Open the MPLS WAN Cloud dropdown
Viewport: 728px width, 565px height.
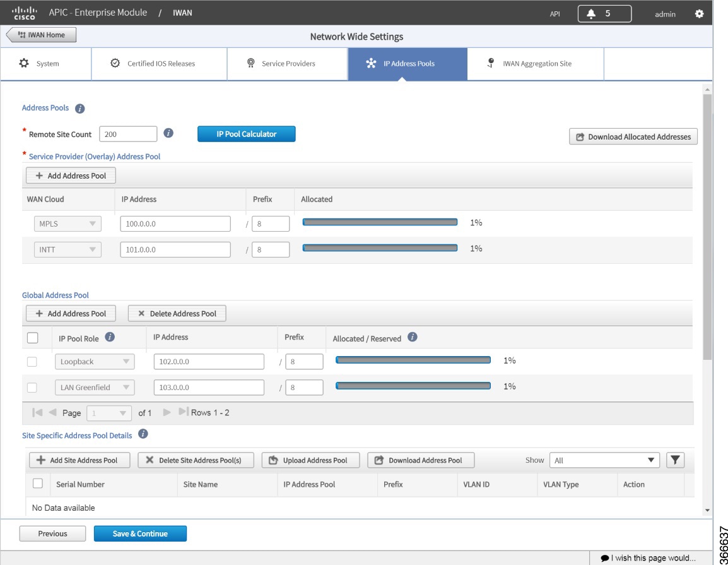coord(68,224)
